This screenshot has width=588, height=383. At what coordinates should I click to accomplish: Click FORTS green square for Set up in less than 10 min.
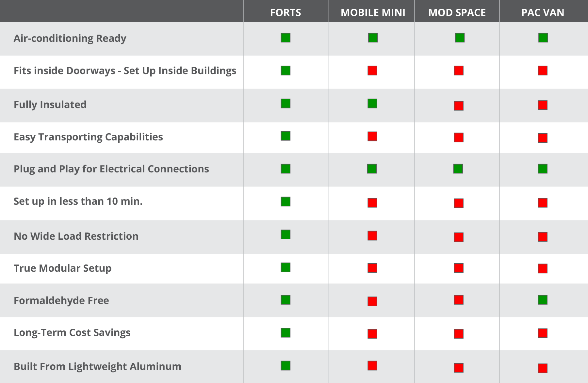pyautogui.click(x=286, y=201)
